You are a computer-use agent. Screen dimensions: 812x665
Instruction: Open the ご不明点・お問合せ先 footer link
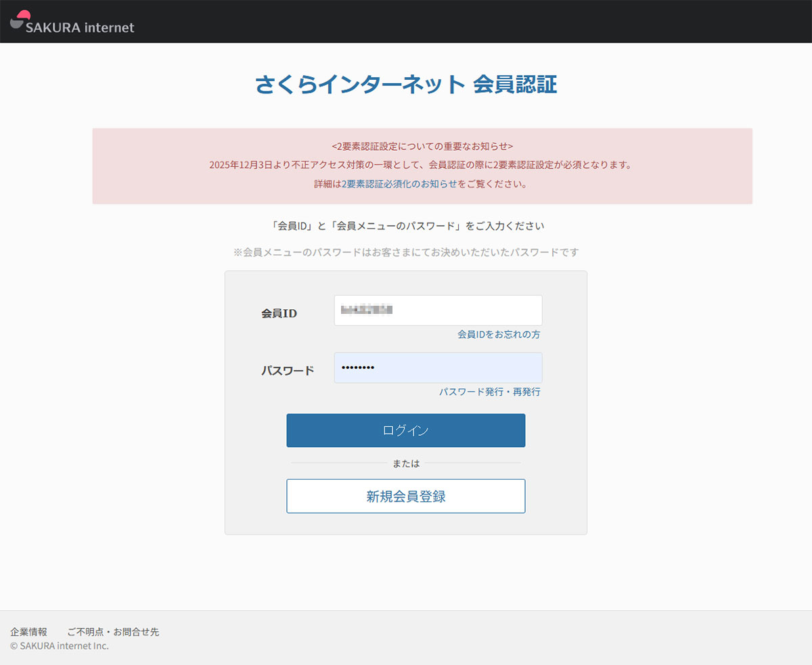113,632
